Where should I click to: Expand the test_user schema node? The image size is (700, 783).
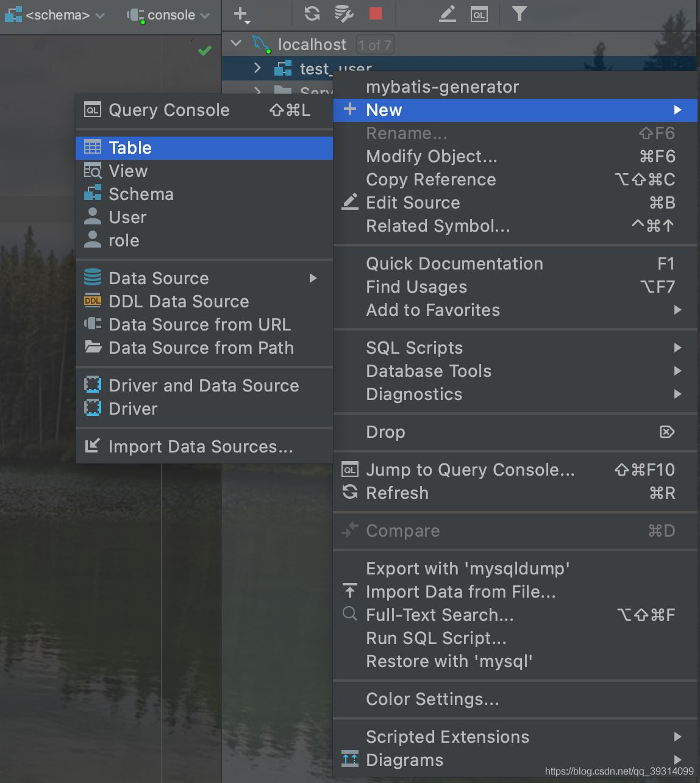(257, 68)
